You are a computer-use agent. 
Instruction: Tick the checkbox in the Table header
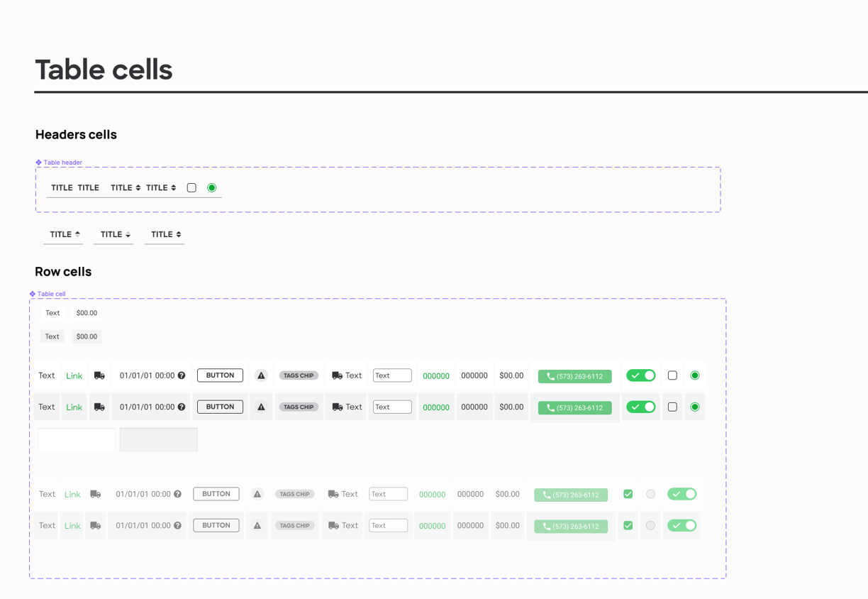[191, 187]
